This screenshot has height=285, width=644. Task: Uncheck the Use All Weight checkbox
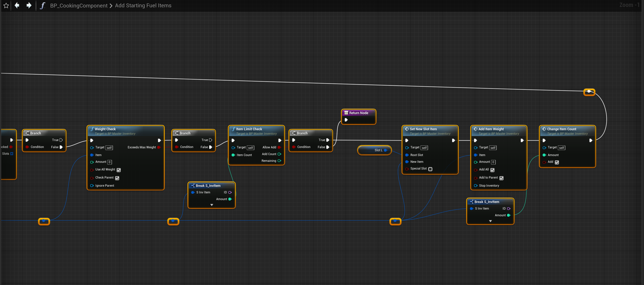[x=119, y=170]
